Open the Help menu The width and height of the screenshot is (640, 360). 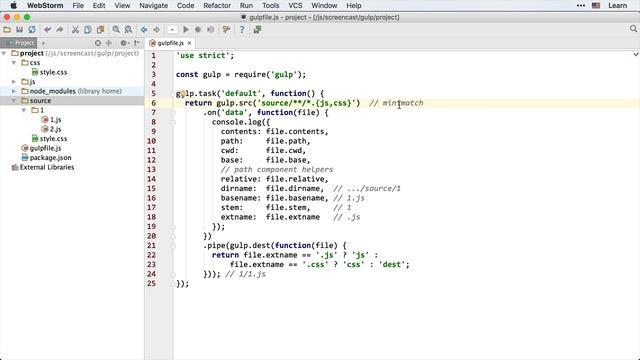pyautogui.click(x=353, y=5)
